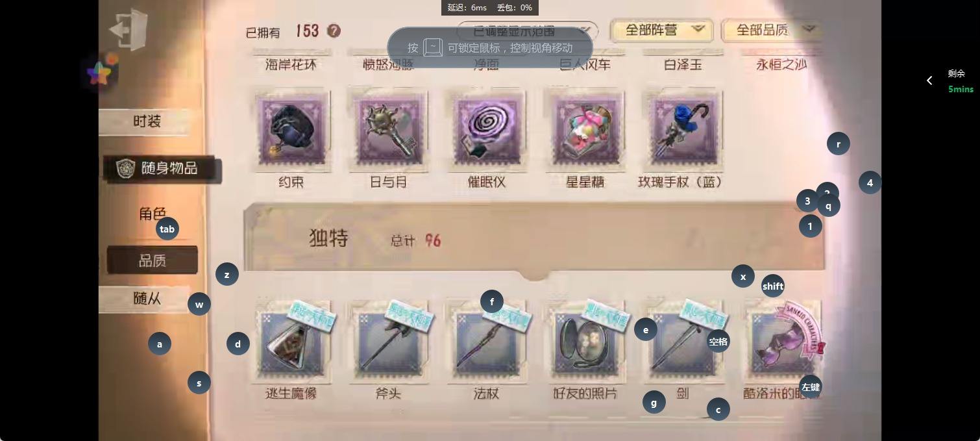Click the exit door icon
The image size is (980, 441).
click(x=129, y=29)
